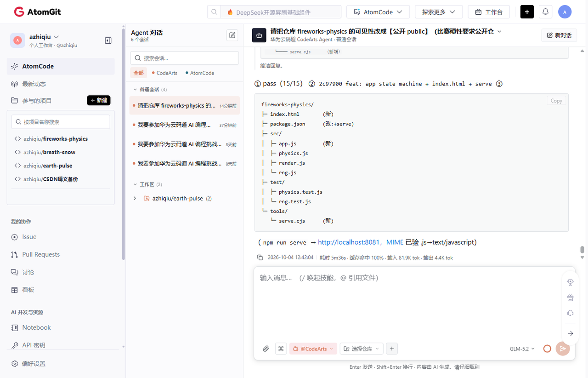Open the AtomCode dropdown in header

[378, 12]
